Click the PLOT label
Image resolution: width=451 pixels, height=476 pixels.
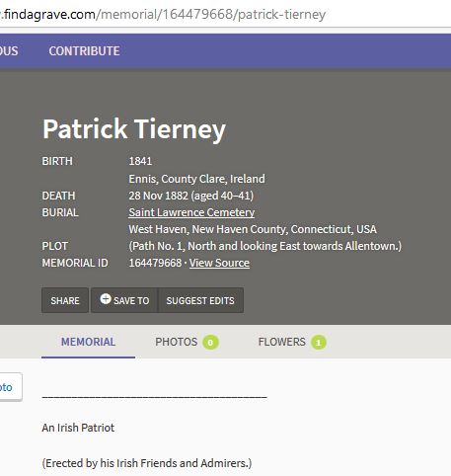pyautogui.click(x=54, y=246)
